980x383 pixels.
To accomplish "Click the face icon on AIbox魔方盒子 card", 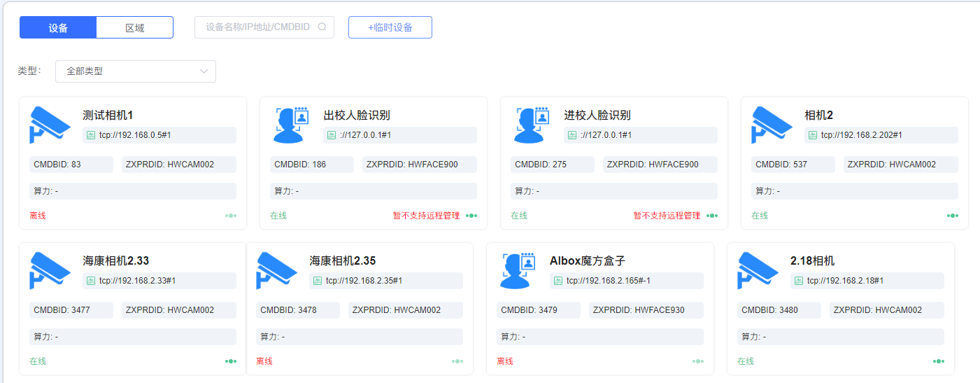I will 518,270.
